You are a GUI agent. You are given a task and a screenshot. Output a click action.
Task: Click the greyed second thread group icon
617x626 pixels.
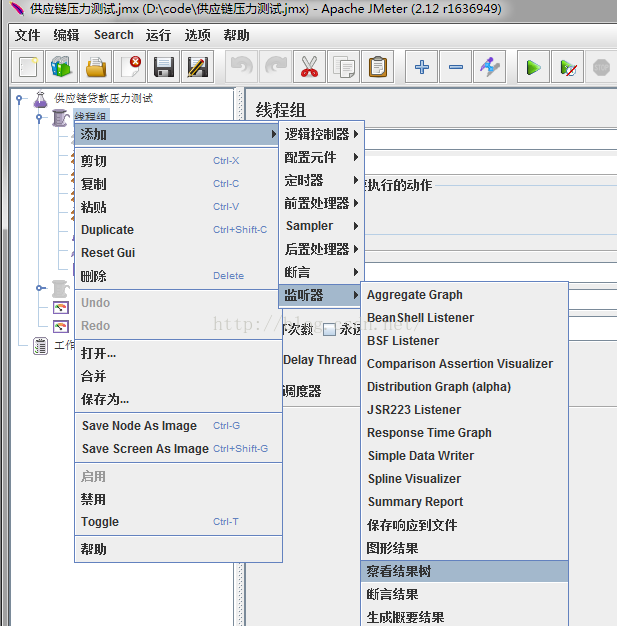(60, 288)
